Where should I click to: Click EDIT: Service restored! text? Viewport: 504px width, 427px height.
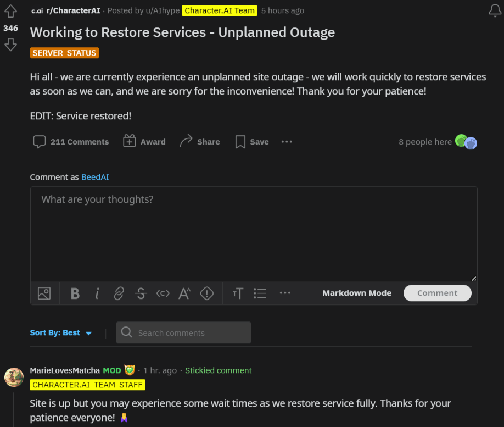point(81,116)
